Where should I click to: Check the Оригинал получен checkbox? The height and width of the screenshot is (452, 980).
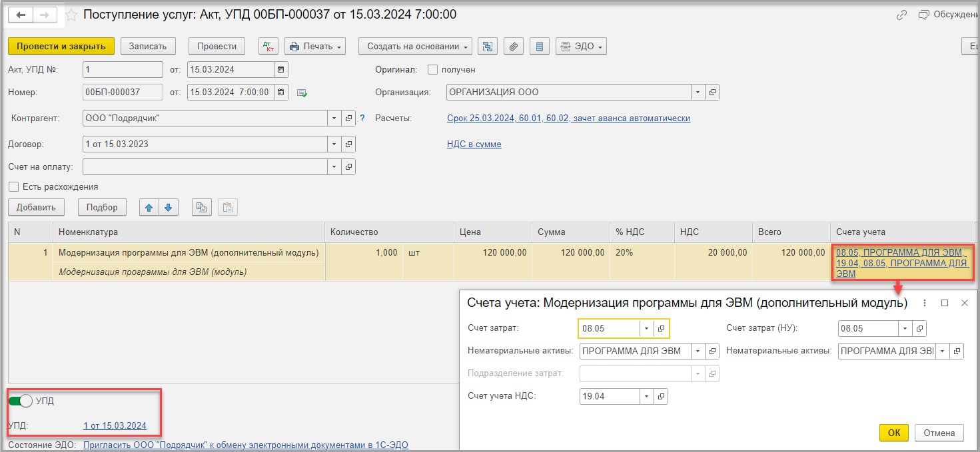(432, 69)
